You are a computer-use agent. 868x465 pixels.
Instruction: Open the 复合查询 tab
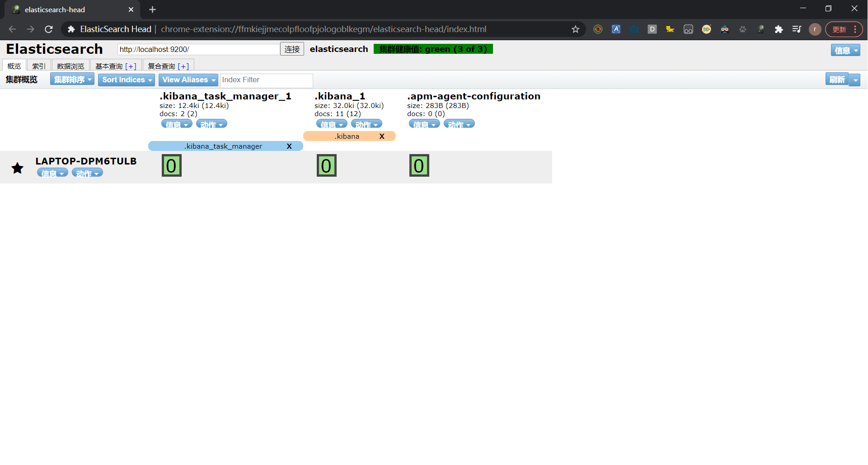click(161, 66)
